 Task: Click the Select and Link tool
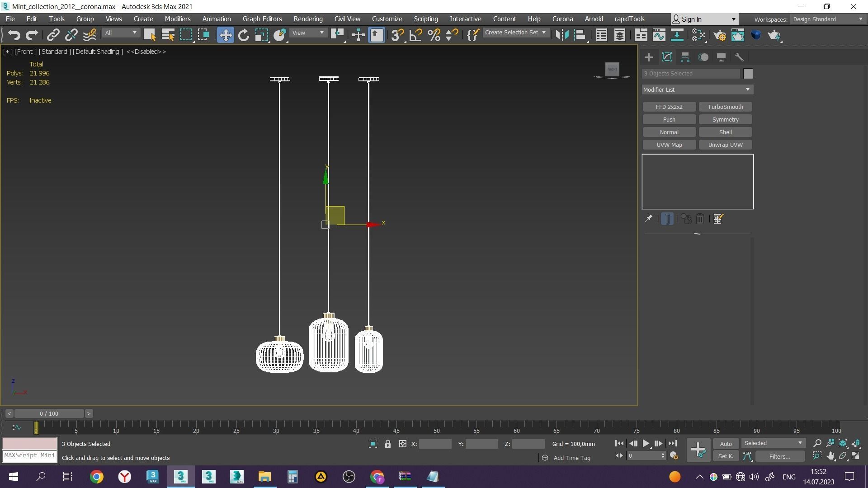53,35
